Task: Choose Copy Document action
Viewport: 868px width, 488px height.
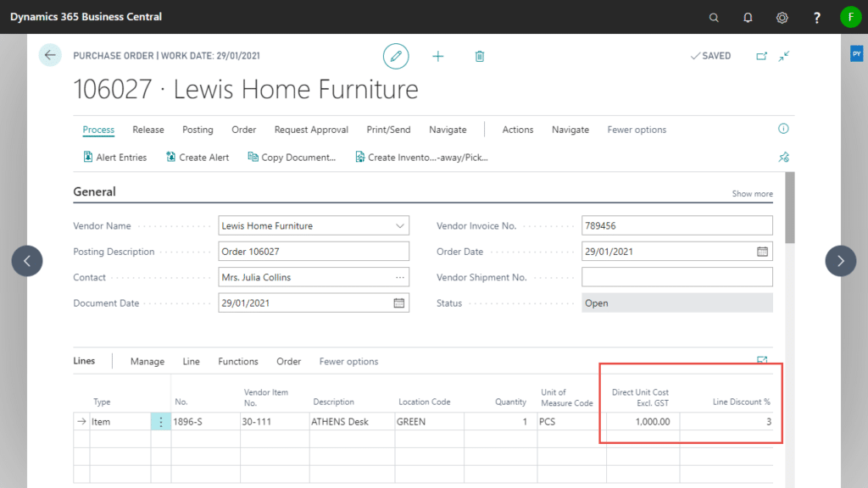Action: tap(292, 157)
